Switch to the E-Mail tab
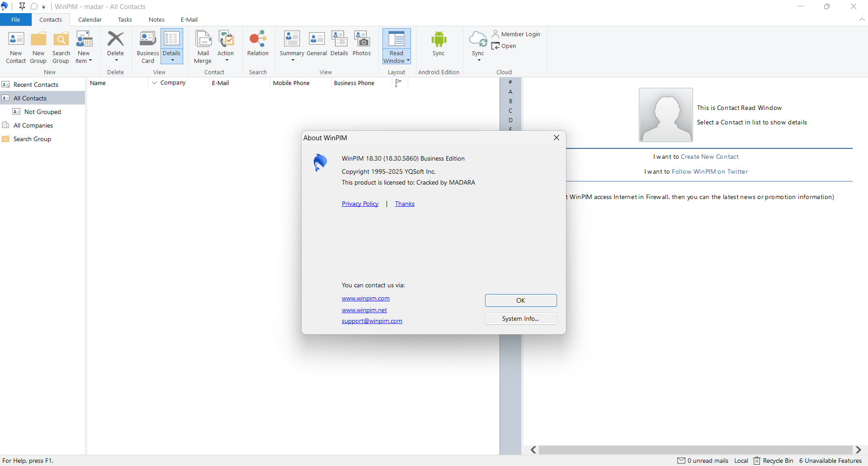The image size is (868, 466). [x=189, y=19]
